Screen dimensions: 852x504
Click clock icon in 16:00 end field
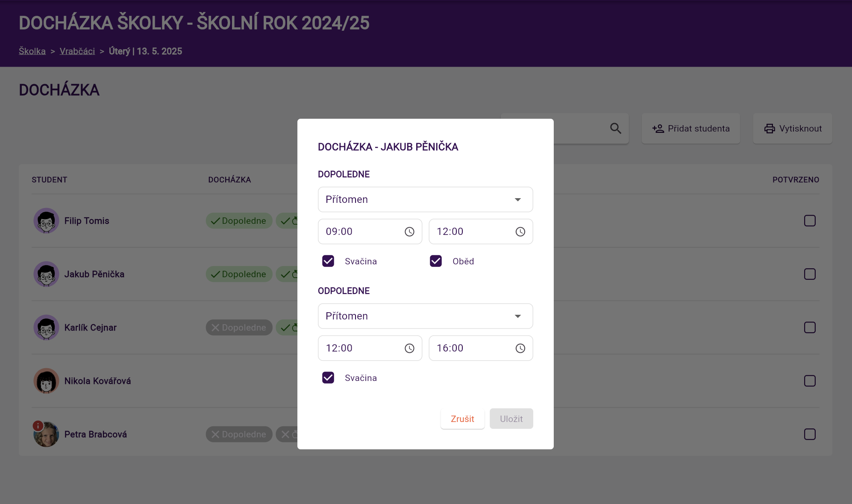click(520, 348)
